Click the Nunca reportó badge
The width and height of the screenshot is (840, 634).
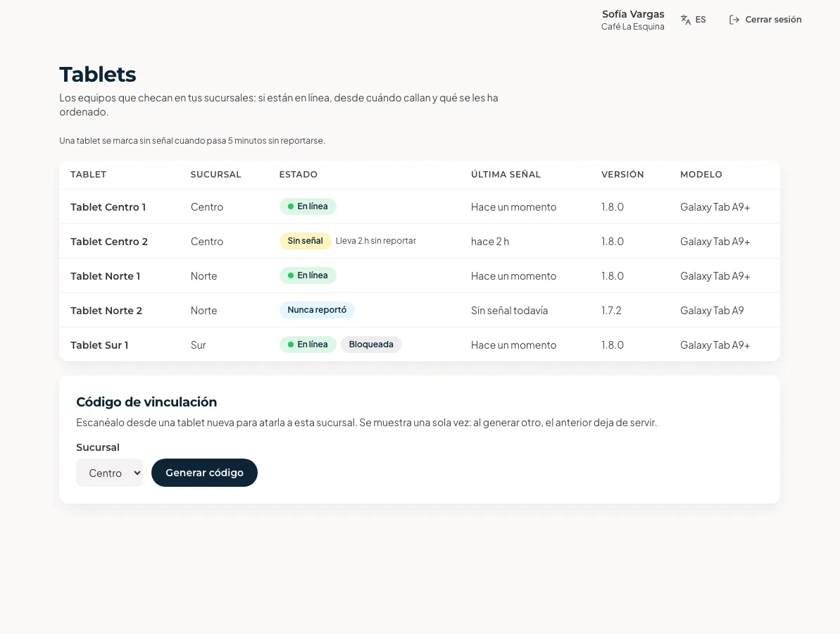point(317,310)
